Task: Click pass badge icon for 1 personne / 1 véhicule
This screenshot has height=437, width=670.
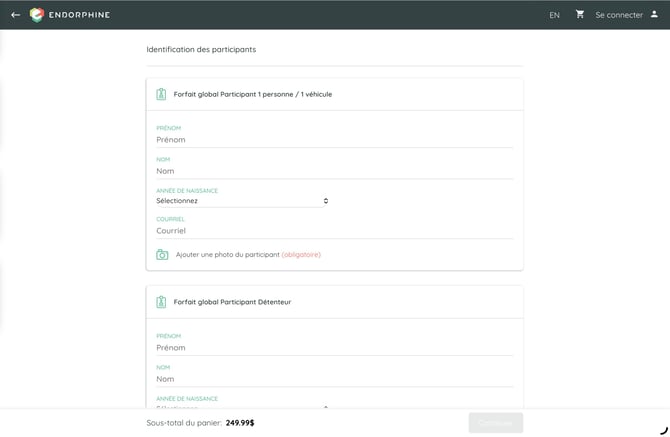Action: coord(161,94)
